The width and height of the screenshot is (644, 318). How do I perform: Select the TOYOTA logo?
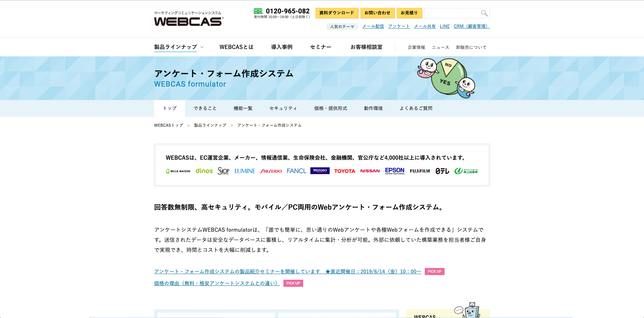click(344, 171)
